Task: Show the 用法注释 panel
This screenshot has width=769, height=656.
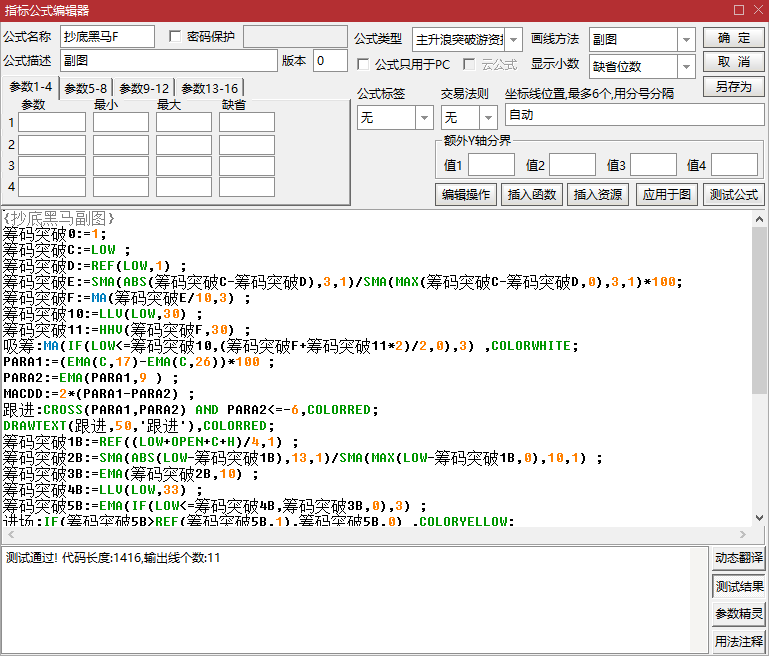Action: tap(739, 642)
